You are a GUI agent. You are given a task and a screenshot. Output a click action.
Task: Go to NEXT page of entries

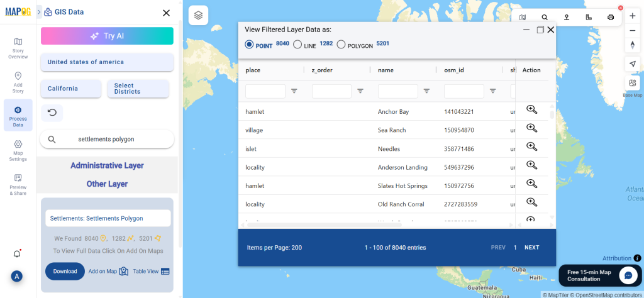pos(532,248)
